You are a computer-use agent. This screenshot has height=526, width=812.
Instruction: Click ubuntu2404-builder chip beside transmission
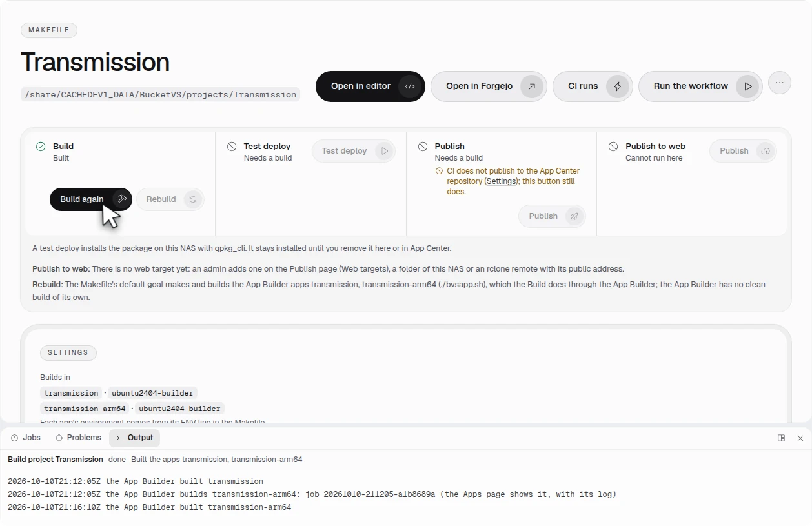tap(152, 393)
